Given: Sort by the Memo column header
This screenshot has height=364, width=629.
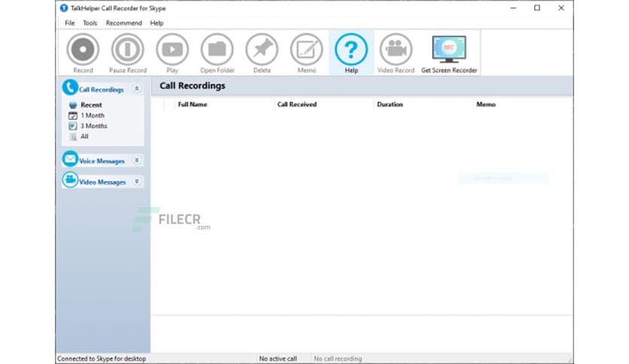Looking at the screenshot, I should (486, 105).
